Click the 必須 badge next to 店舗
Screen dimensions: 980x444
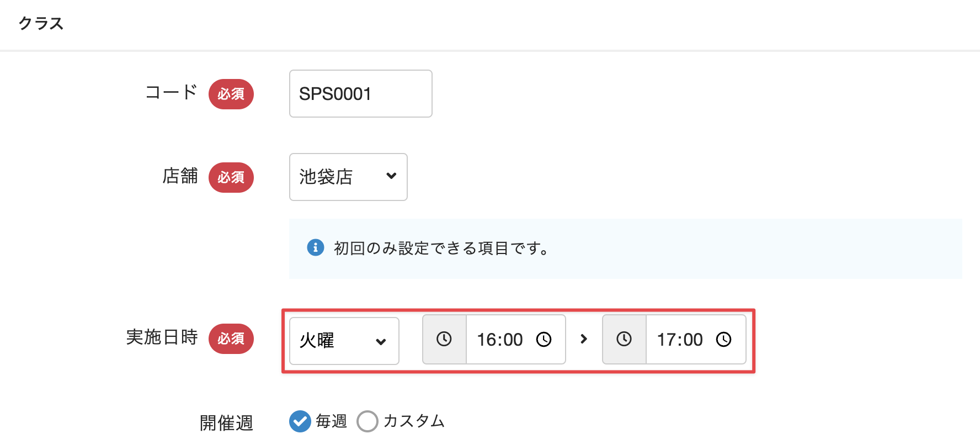[231, 177]
